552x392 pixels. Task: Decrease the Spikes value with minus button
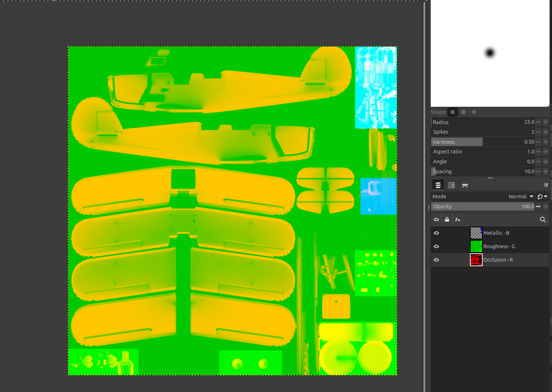538,132
